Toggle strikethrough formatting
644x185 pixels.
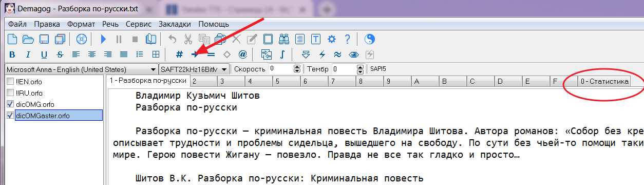click(x=60, y=54)
